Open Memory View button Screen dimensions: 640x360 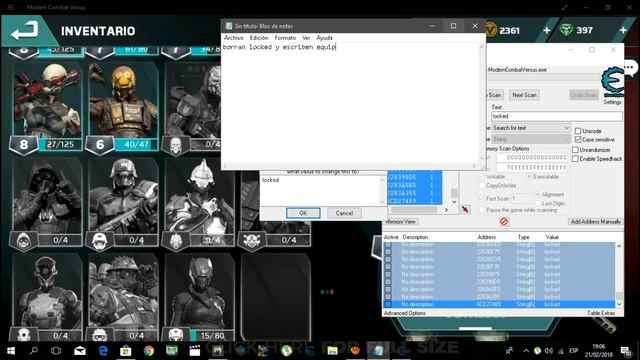point(400,222)
